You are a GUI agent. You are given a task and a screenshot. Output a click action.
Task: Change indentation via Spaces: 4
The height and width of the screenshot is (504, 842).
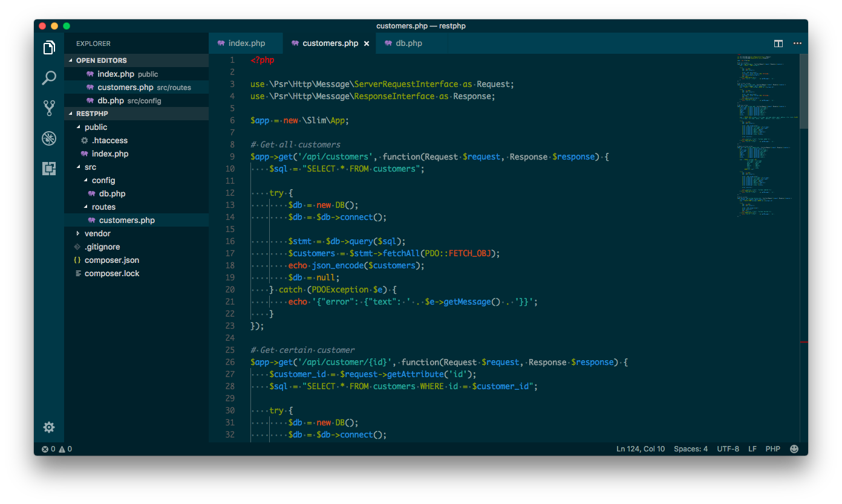pyautogui.click(x=690, y=449)
